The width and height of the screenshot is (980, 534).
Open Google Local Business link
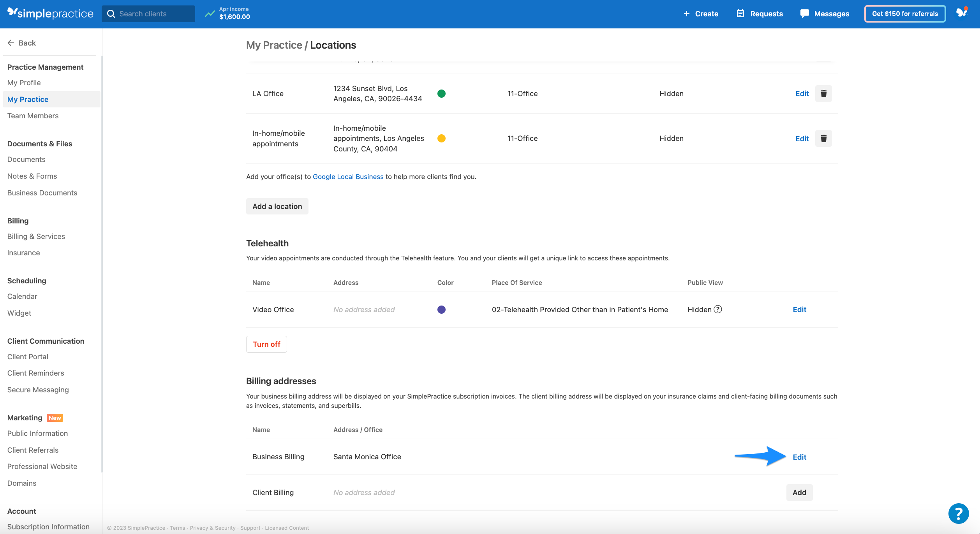348,177
